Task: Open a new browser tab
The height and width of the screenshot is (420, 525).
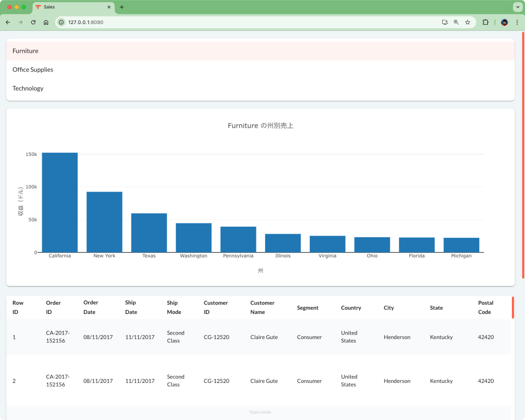Action: pos(122,7)
